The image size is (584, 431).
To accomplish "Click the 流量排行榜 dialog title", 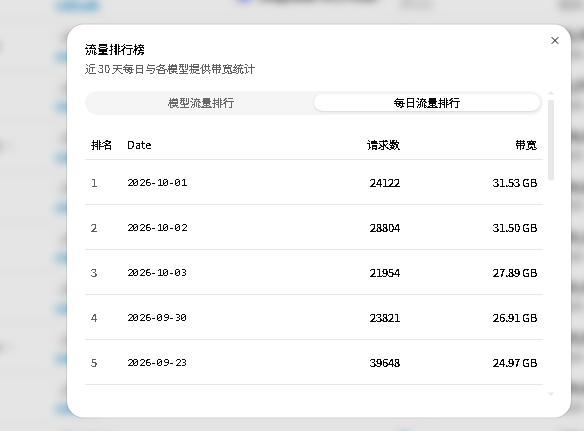I will point(115,50).
